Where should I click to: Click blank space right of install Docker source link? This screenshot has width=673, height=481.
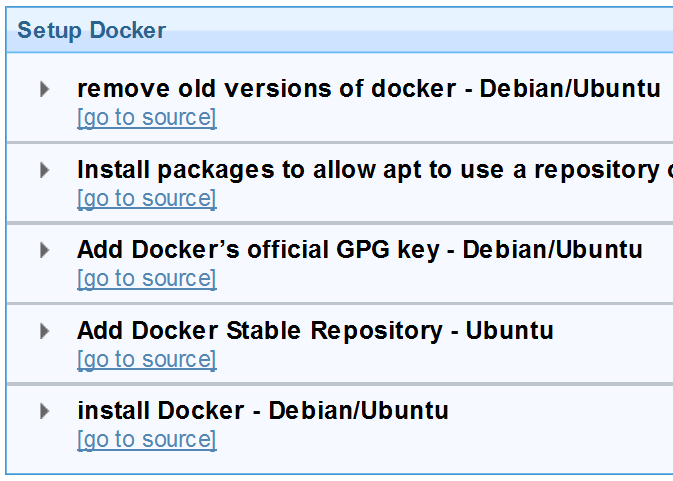(x=442, y=440)
